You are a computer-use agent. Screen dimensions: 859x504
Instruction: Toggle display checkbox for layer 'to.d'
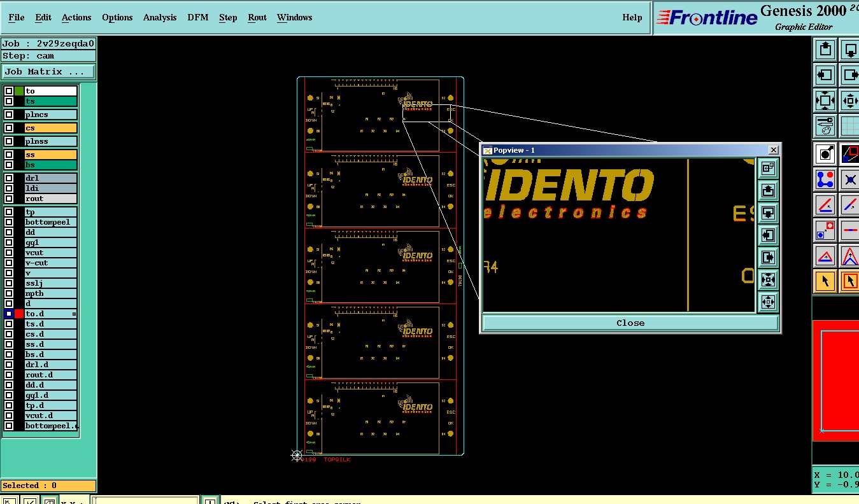tap(9, 314)
